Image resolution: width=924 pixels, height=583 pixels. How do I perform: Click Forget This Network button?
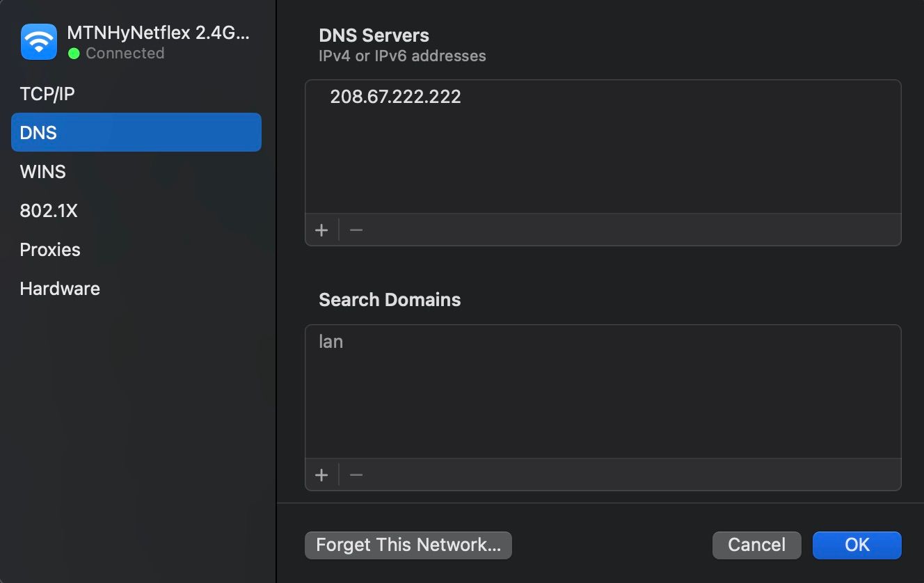click(x=408, y=545)
